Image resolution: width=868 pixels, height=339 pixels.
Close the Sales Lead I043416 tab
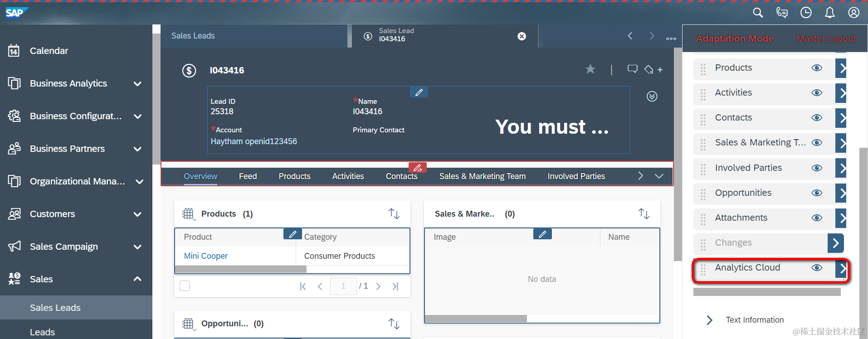pyautogui.click(x=522, y=36)
